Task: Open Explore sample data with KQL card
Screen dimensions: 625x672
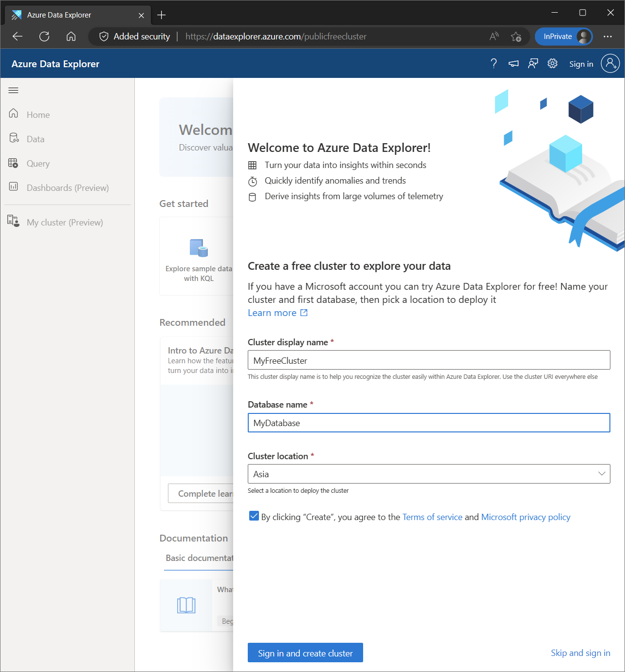Action: coord(197,256)
